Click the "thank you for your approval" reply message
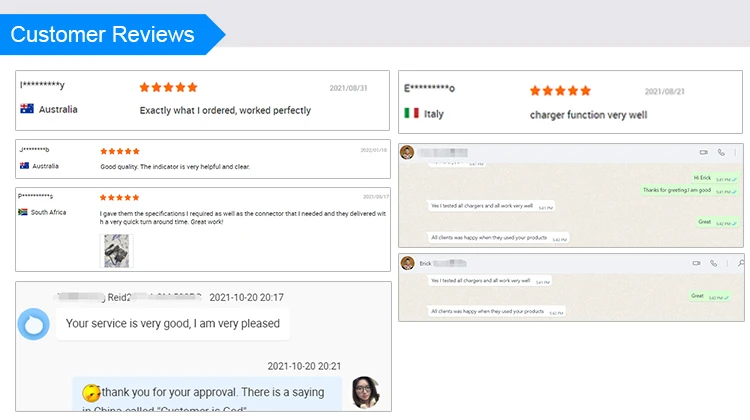750x420 pixels. (x=207, y=394)
